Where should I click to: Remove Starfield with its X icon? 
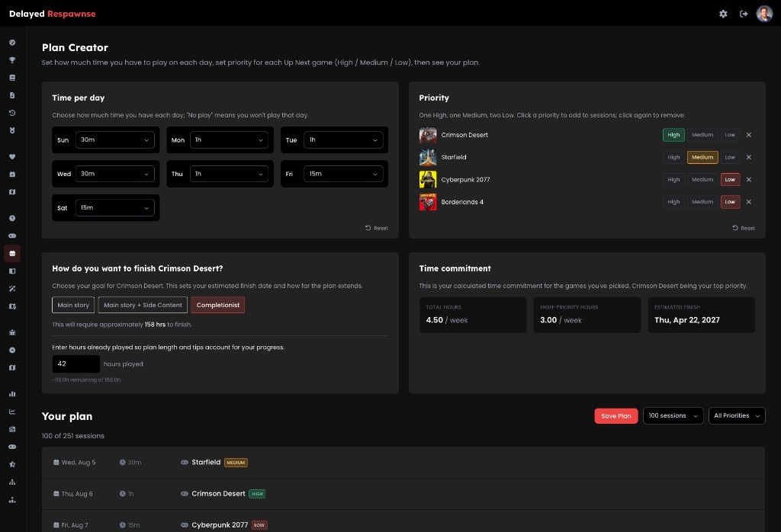(749, 157)
